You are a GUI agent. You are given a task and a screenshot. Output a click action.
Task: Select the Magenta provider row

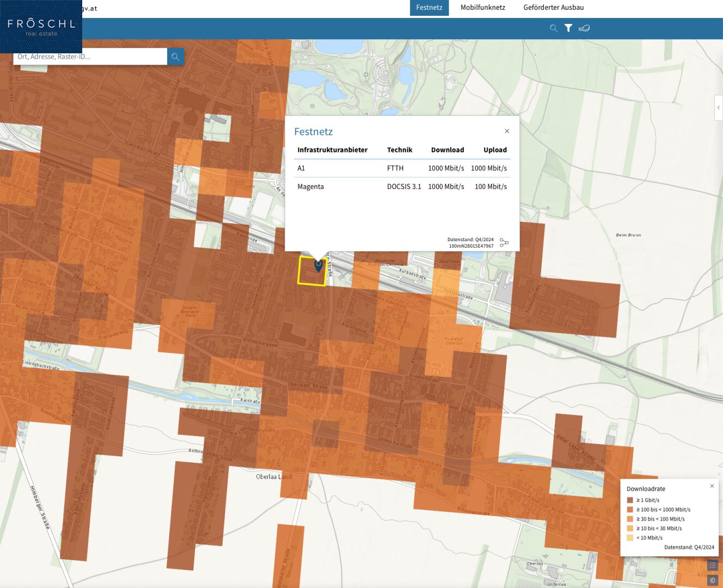click(x=402, y=187)
